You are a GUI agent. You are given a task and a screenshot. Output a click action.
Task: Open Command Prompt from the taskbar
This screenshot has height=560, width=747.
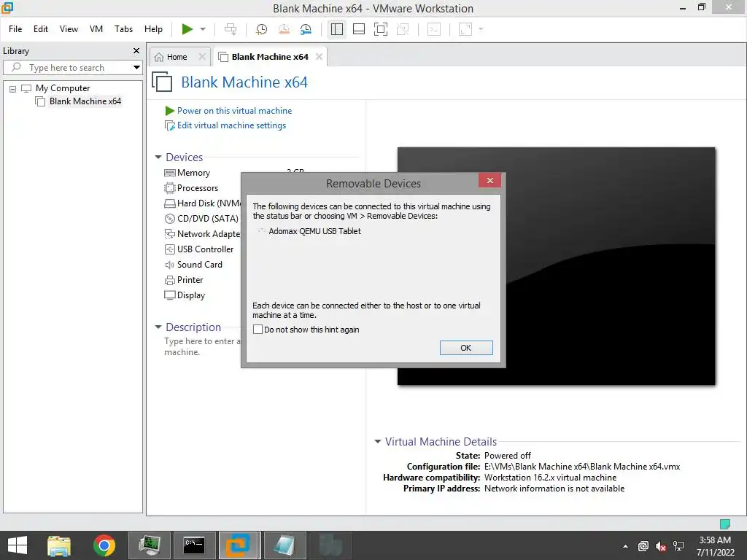[194, 545]
